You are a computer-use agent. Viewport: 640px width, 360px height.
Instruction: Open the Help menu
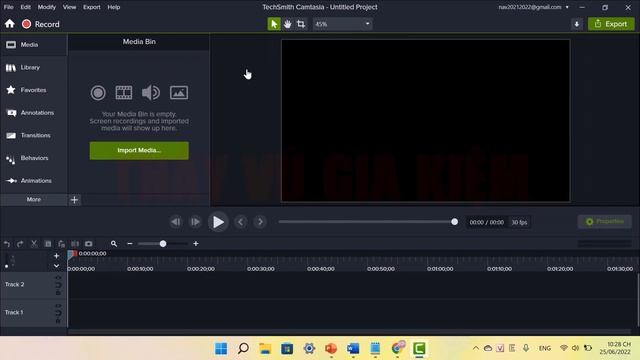(113, 7)
